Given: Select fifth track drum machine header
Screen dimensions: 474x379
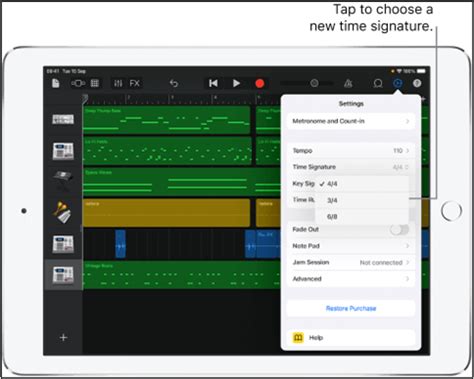Looking at the screenshot, I should click(x=63, y=244).
